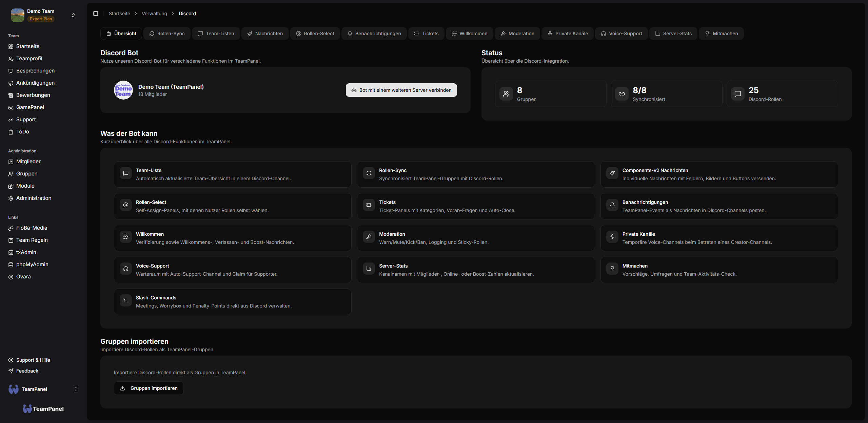This screenshot has width=868, height=423.
Task: Click the Server-Stats card chart icon
Action: pos(369,269)
